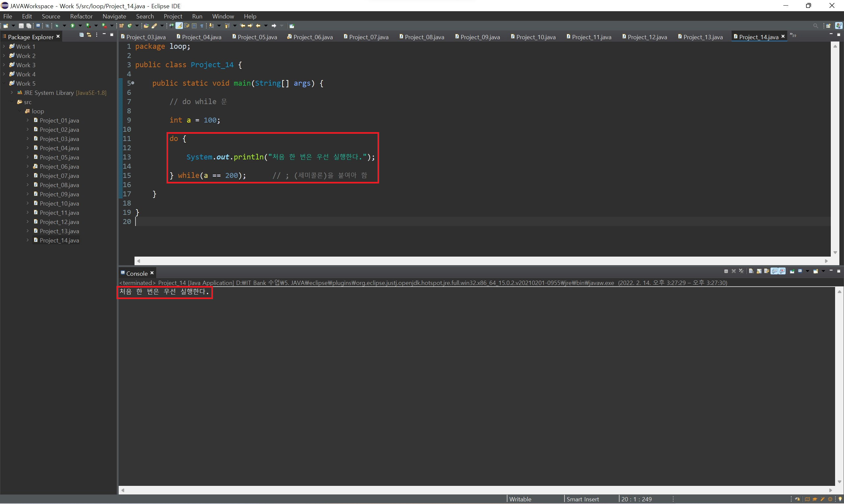Click the Pin Console icon
The height and width of the screenshot is (504, 844).
(x=792, y=271)
